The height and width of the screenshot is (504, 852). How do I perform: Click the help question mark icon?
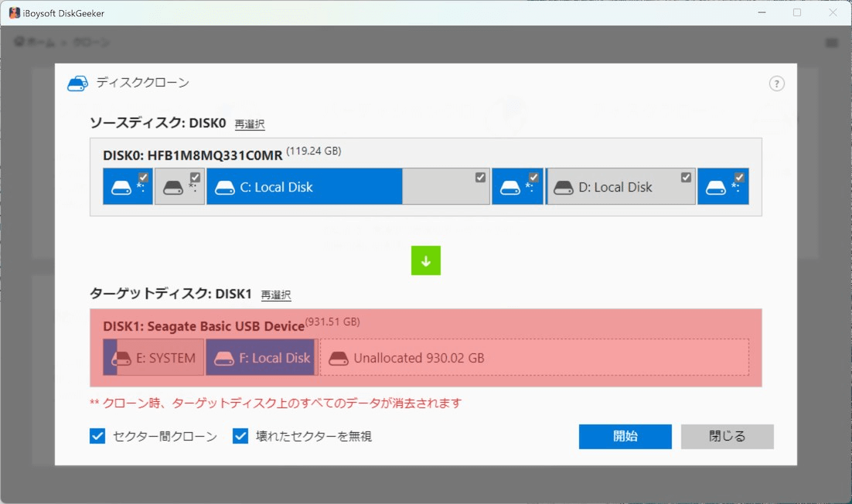click(x=776, y=83)
